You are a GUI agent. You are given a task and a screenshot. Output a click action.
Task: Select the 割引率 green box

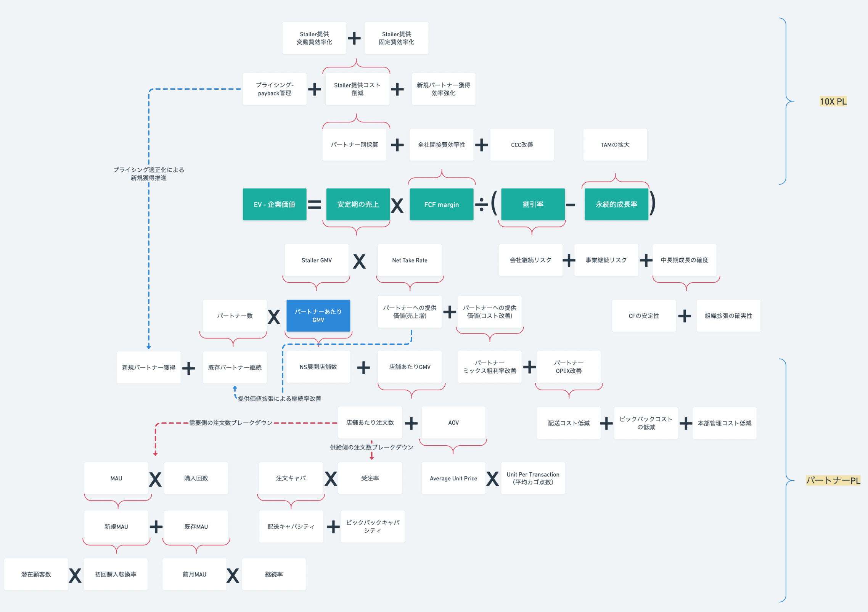tap(533, 204)
